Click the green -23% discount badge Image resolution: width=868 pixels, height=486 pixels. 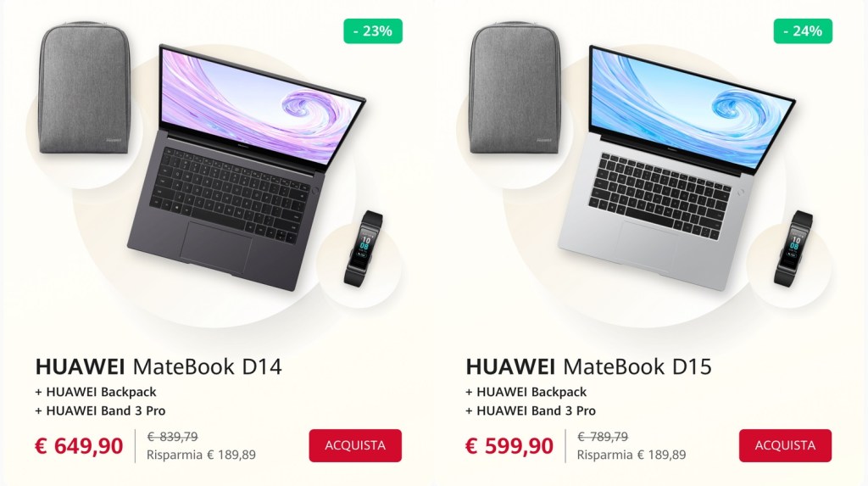tap(373, 31)
